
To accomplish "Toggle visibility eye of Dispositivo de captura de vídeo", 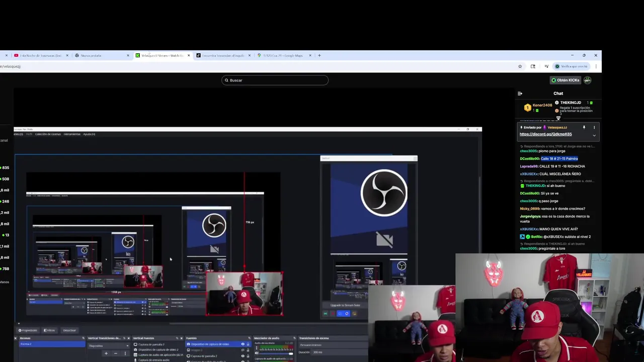I will (x=243, y=344).
